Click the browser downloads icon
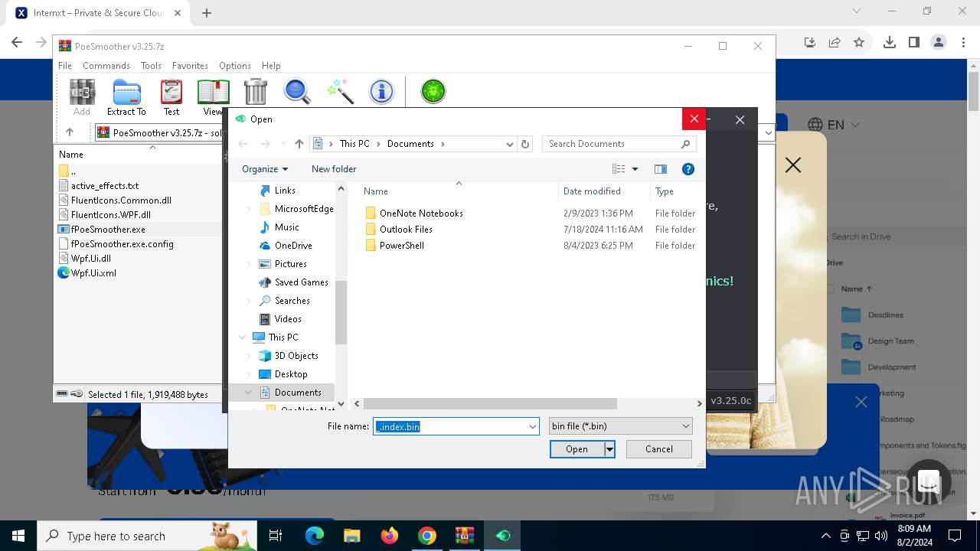This screenshot has height=551, width=980. click(889, 43)
